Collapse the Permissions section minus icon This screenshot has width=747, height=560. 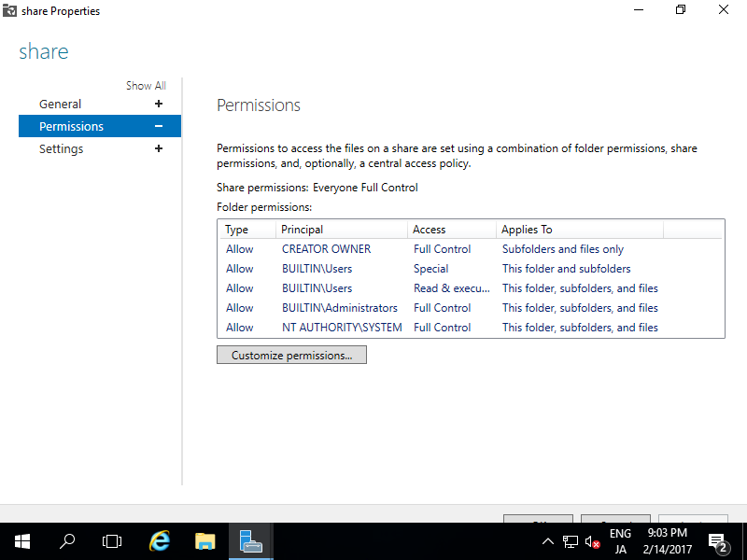(x=159, y=126)
